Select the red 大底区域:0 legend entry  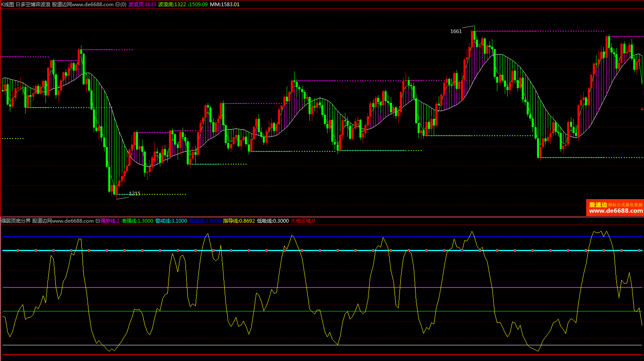point(303,221)
